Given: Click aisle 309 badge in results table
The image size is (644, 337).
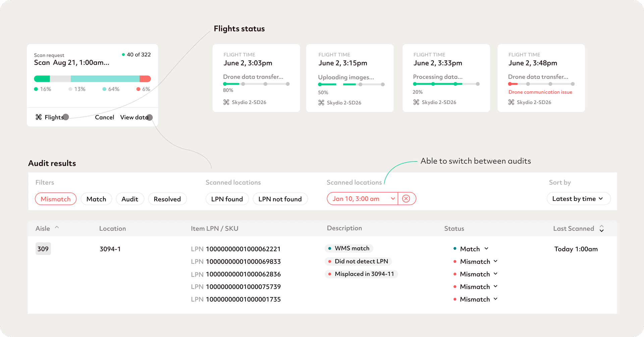Looking at the screenshot, I should 43,249.
